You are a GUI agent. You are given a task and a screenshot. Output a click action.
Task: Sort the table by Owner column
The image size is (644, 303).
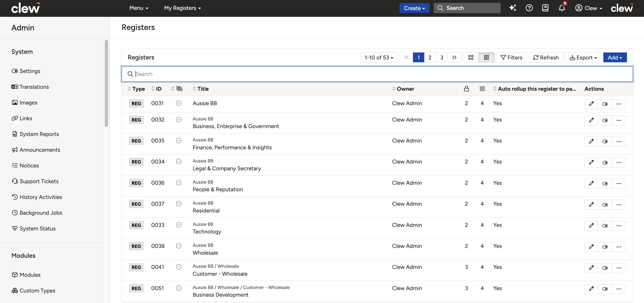click(x=403, y=89)
